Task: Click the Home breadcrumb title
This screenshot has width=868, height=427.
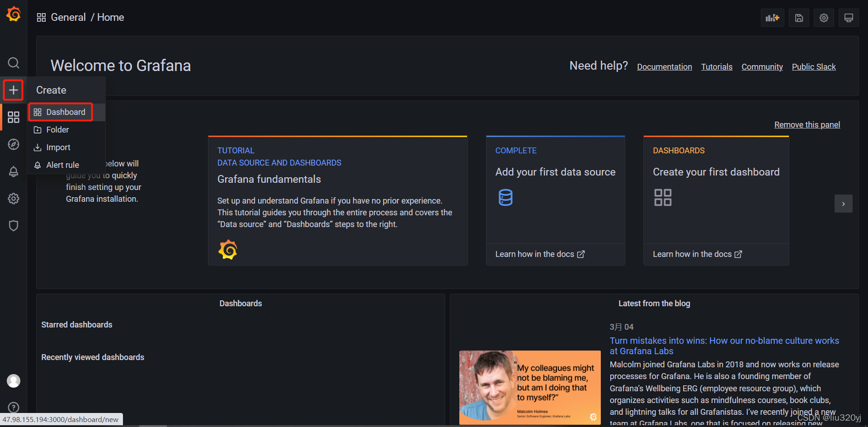Action: (x=110, y=17)
